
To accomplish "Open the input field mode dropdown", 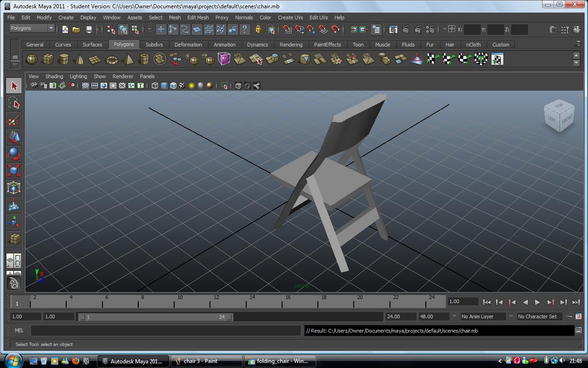I will click(445, 29).
